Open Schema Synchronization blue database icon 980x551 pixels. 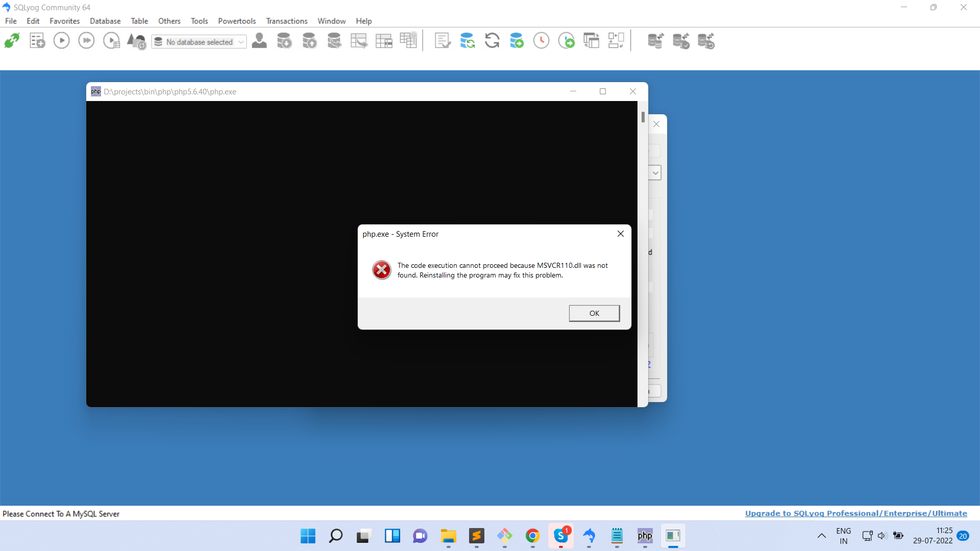[x=468, y=41]
